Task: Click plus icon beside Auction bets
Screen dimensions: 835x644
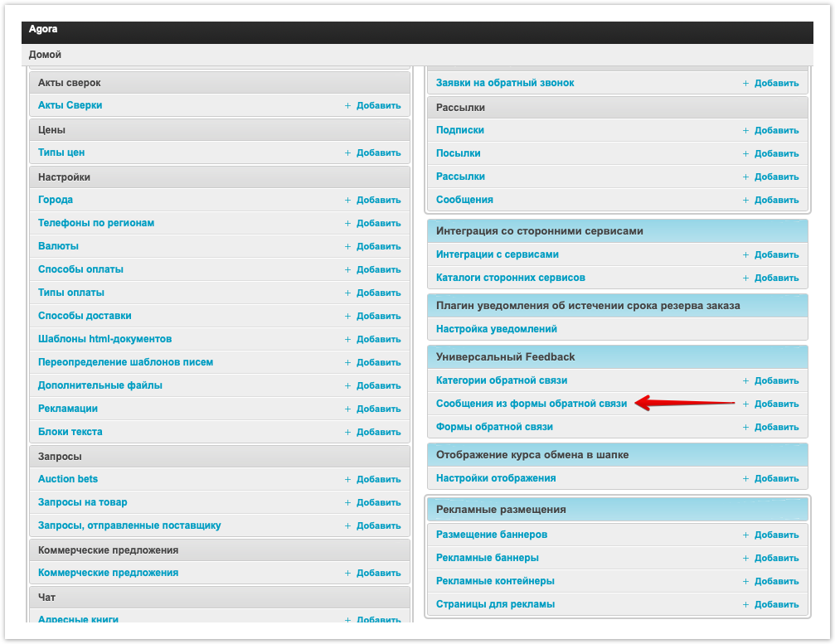Action: coord(347,480)
